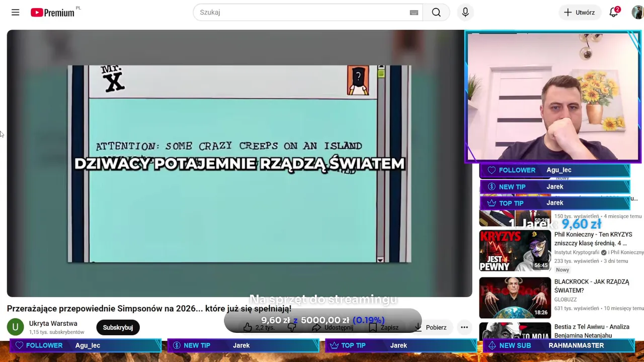Screen dimensions: 644x362
Task: Start voice search with microphone
Action: click(465, 13)
